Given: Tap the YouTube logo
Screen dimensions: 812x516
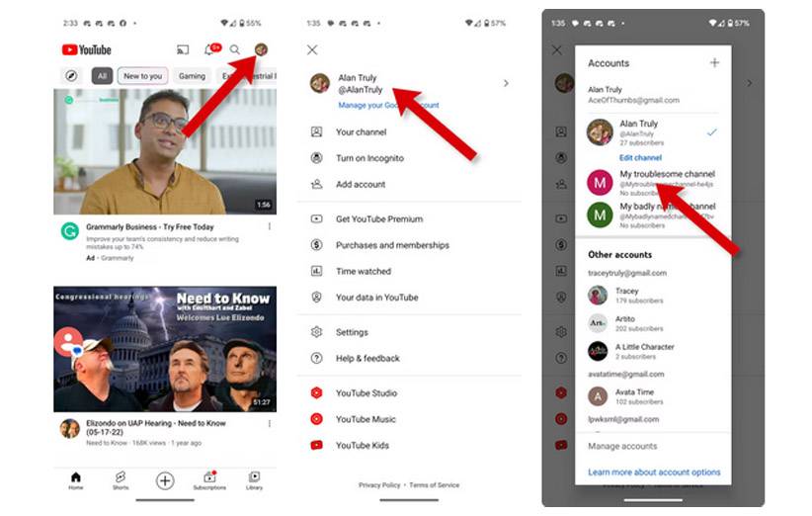Looking at the screenshot, I should click(x=87, y=49).
